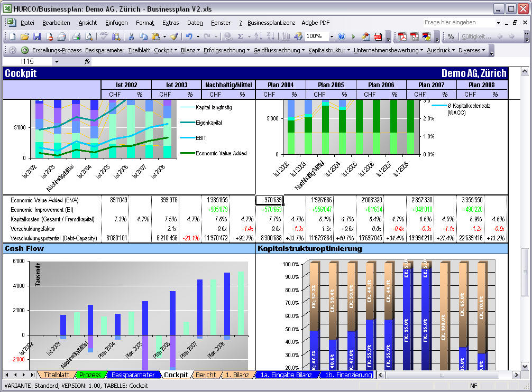
Task: Click the Titelblatt toolbar button
Action: (x=139, y=51)
